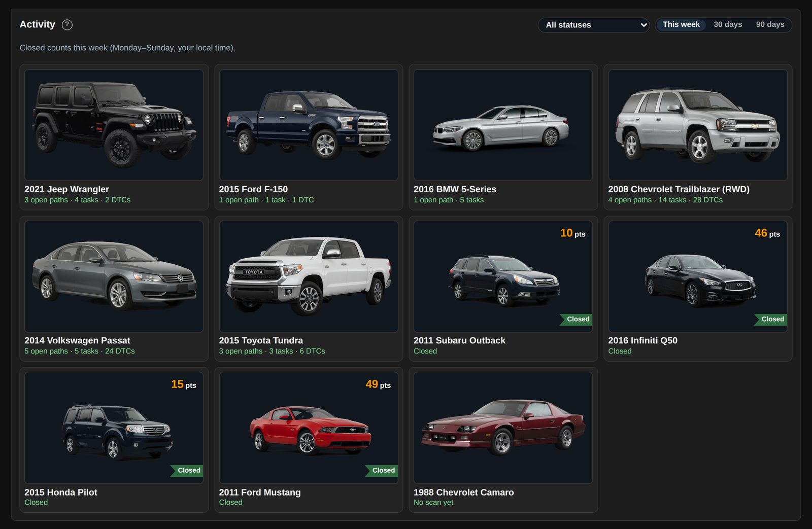
Task: Click the 2015 Ford F-150 title
Action: [253, 189]
